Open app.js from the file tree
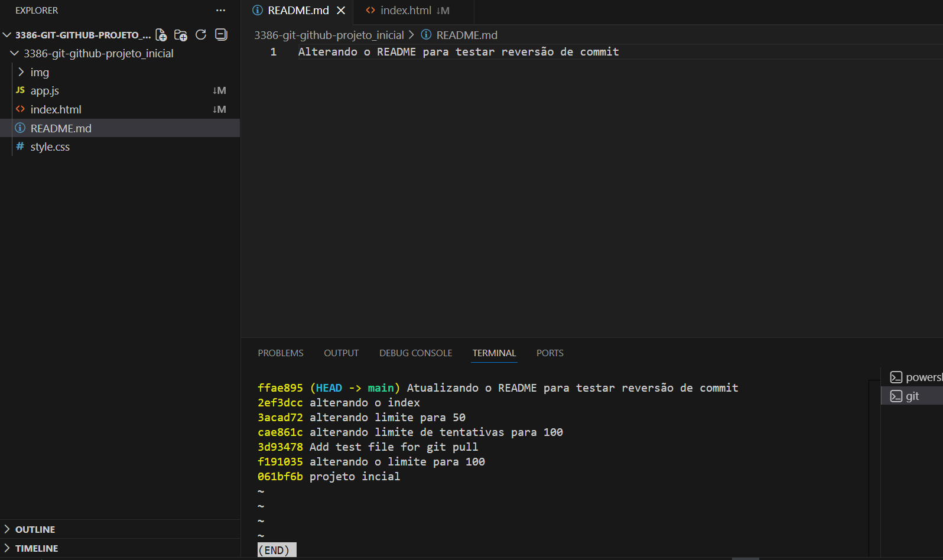 45,91
